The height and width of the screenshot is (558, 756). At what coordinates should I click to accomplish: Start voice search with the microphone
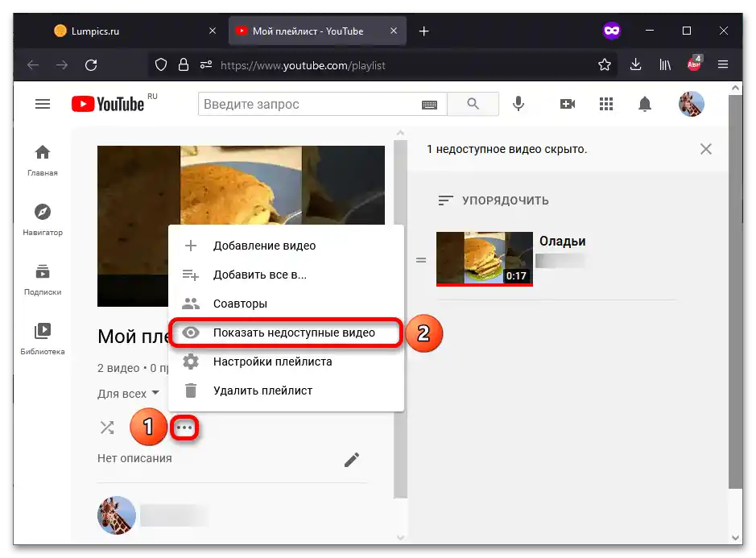pos(518,104)
